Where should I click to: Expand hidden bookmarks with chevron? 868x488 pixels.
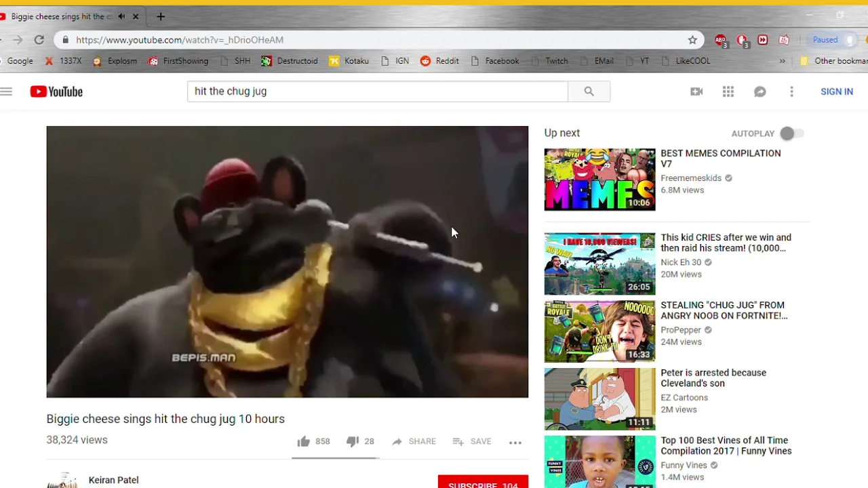pyautogui.click(x=782, y=61)
